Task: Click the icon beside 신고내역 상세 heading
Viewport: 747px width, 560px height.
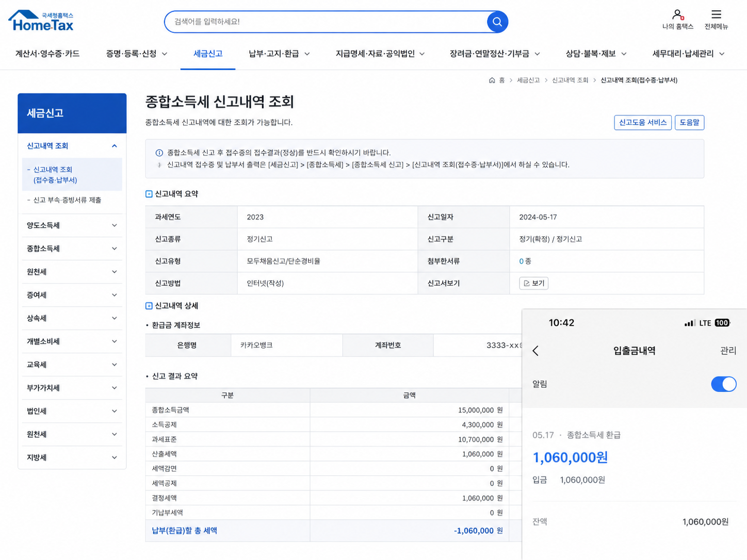Action: point(149,306)
